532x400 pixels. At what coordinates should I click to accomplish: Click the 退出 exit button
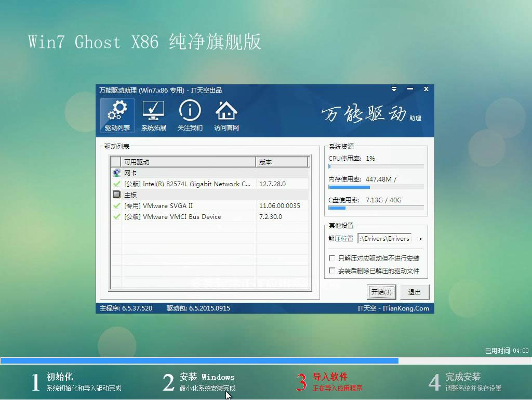click(x=414, y=292)
